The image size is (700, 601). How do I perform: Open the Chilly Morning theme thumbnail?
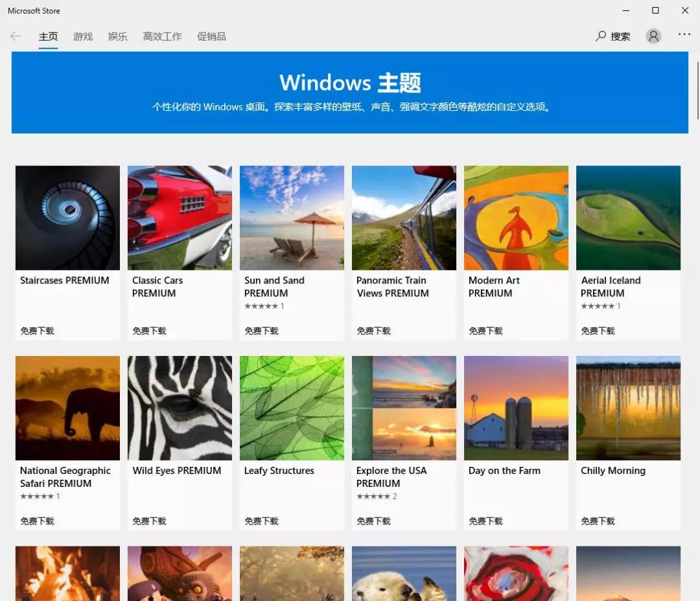[x=628, y=408]
